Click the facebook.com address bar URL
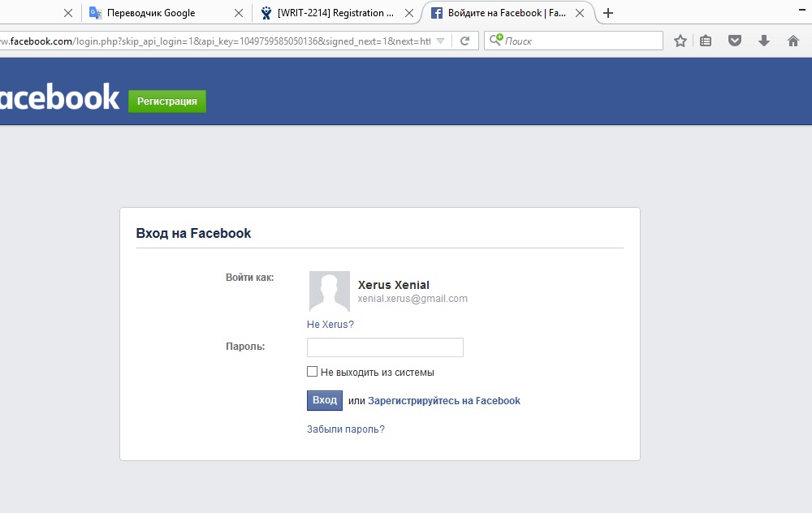Screen dimensions: 812x513 click(x=215, y=41)
